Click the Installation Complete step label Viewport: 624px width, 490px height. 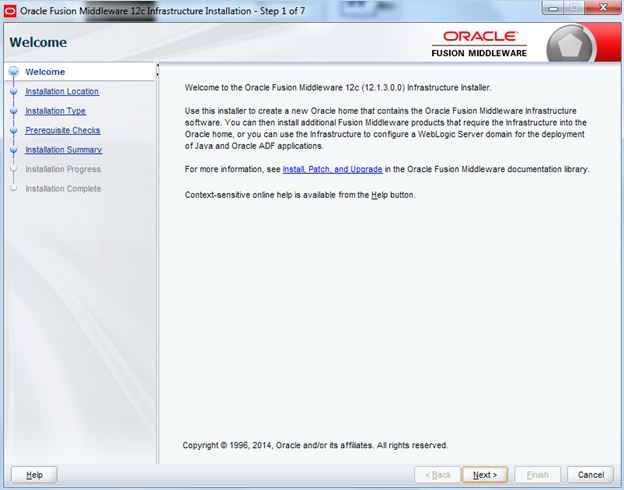click(x=63, y=189)
